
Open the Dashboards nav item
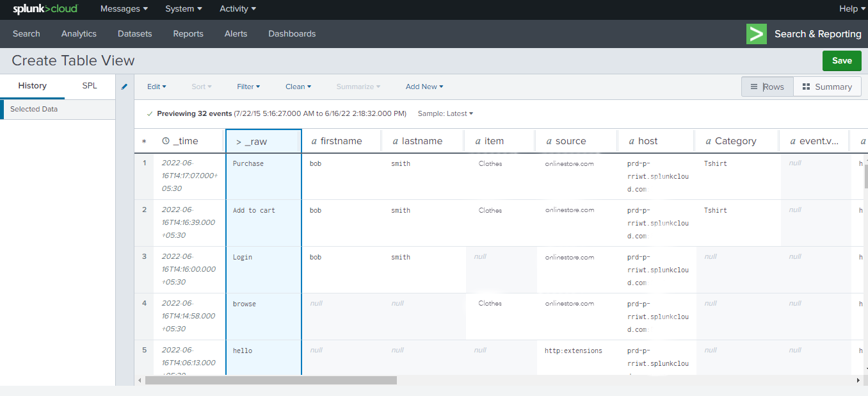(x=292, y=34)
